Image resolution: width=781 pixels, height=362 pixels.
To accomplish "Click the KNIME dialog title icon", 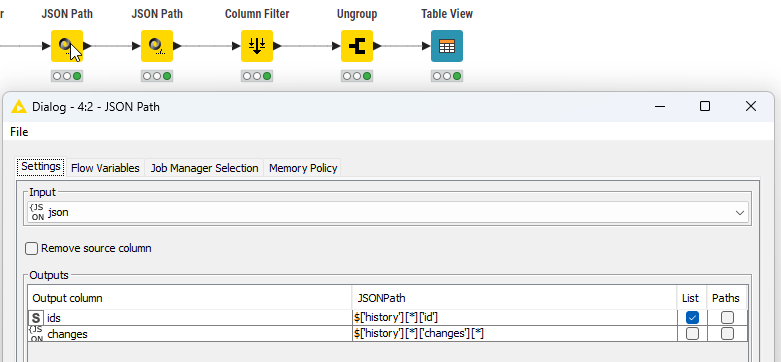I will click(18, 107).
